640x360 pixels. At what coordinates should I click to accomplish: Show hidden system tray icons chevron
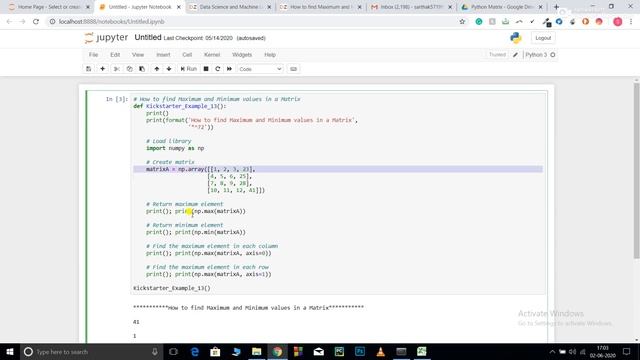click(552, 351)
